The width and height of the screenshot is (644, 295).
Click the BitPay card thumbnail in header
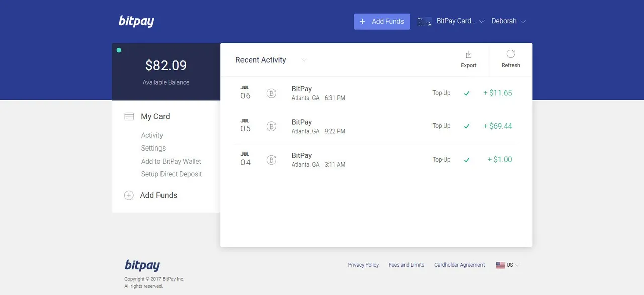[425, 21]
